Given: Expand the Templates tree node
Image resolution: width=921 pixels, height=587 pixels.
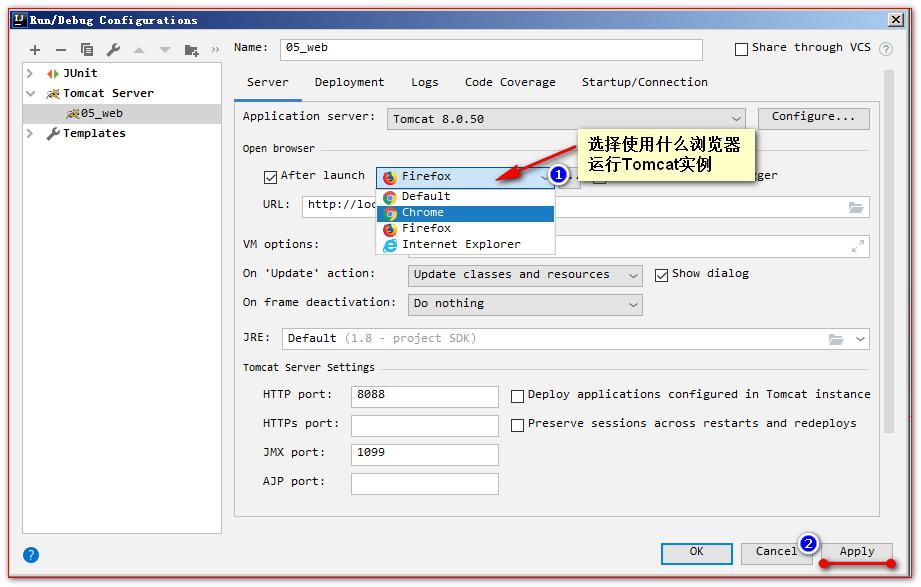Looking at the screenshot, I should (30, 133).
